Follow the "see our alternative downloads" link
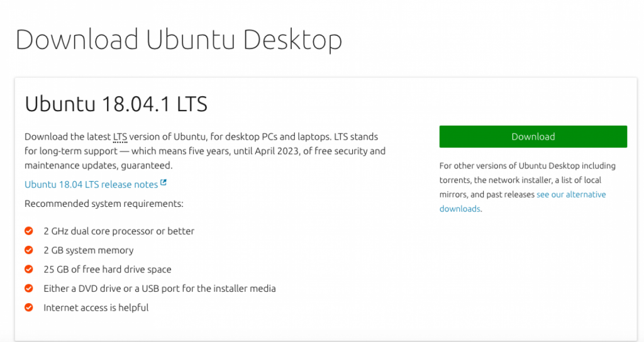 pyautogui.click(x=571, y=195)
